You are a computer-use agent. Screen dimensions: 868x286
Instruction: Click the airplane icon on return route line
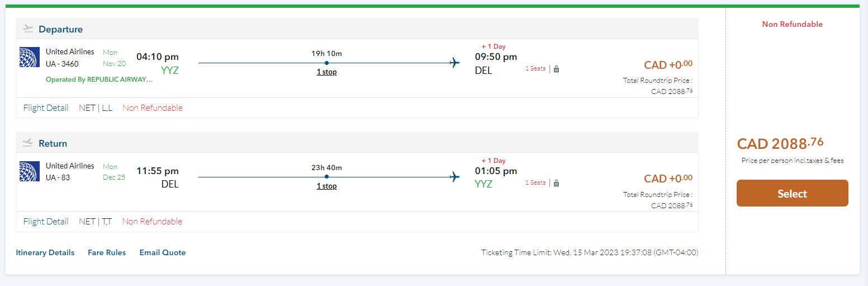point(454,177)
